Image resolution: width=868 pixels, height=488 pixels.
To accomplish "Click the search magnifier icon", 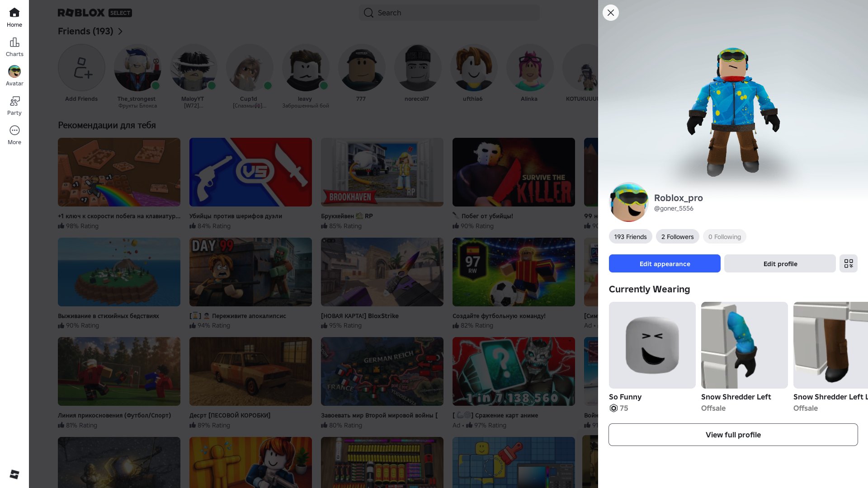I will coord(369,13).
